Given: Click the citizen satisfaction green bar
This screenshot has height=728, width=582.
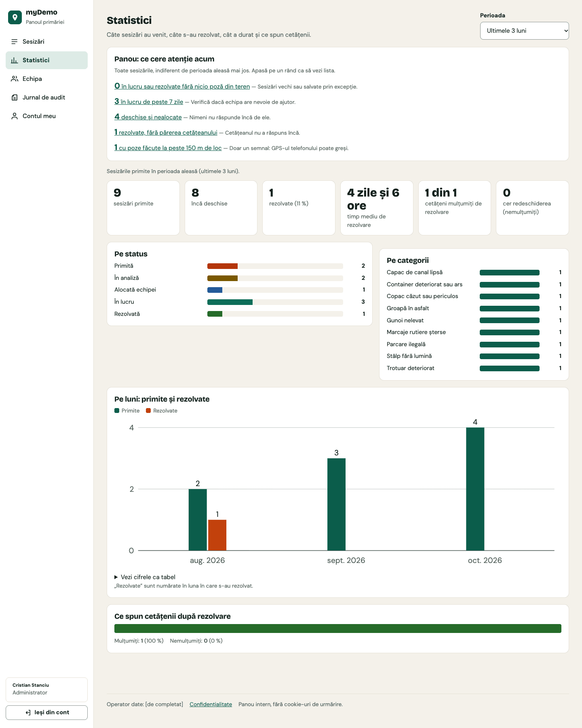Looking at the screenshot, I should 338,629.
